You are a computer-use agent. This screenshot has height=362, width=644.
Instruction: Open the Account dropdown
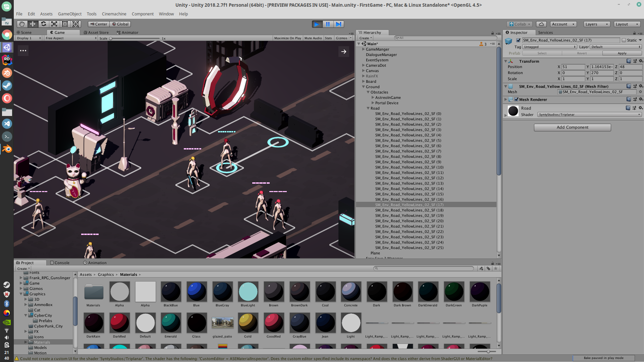(563, 24)
